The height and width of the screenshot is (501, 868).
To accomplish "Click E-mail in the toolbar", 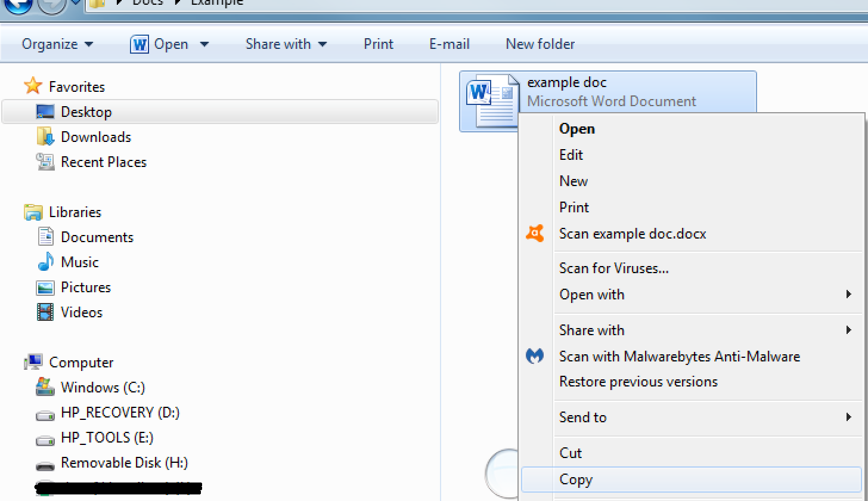I will point(449,44).
